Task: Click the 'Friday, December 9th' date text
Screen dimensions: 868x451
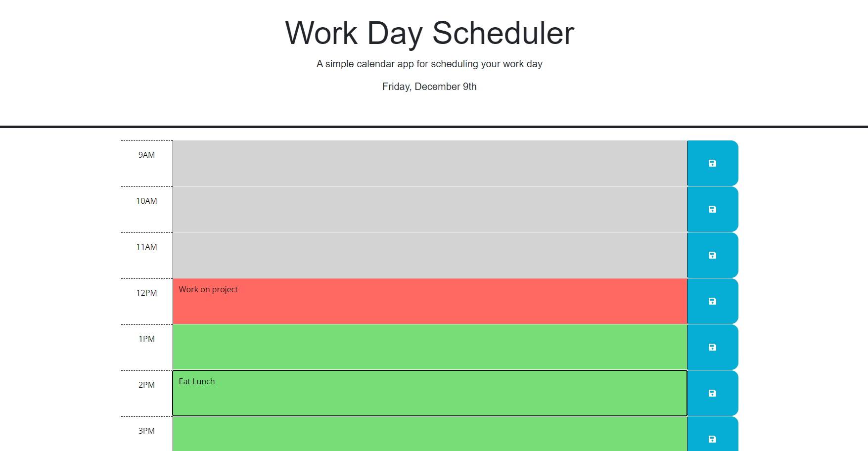Action: pyautogui.click(x=429, y=87)
